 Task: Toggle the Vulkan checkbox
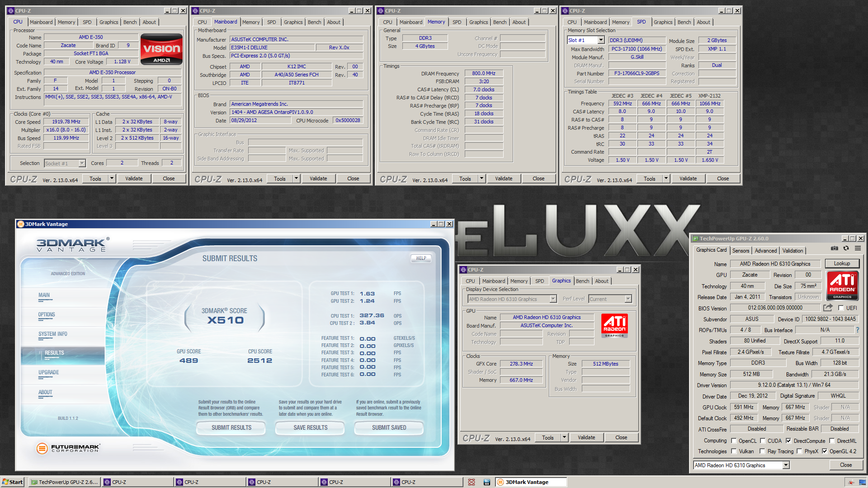pyautogui.click(x=734, y=451)
